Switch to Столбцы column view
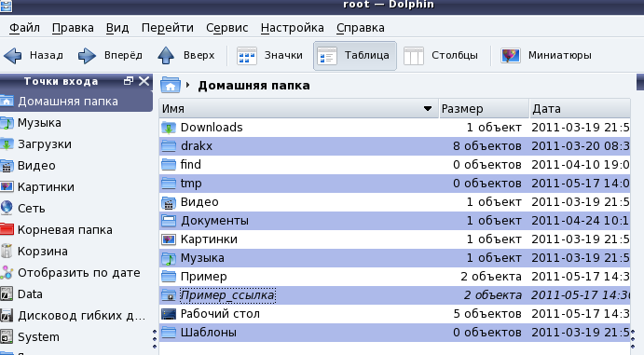644x355 pixels. pos(441,55)
